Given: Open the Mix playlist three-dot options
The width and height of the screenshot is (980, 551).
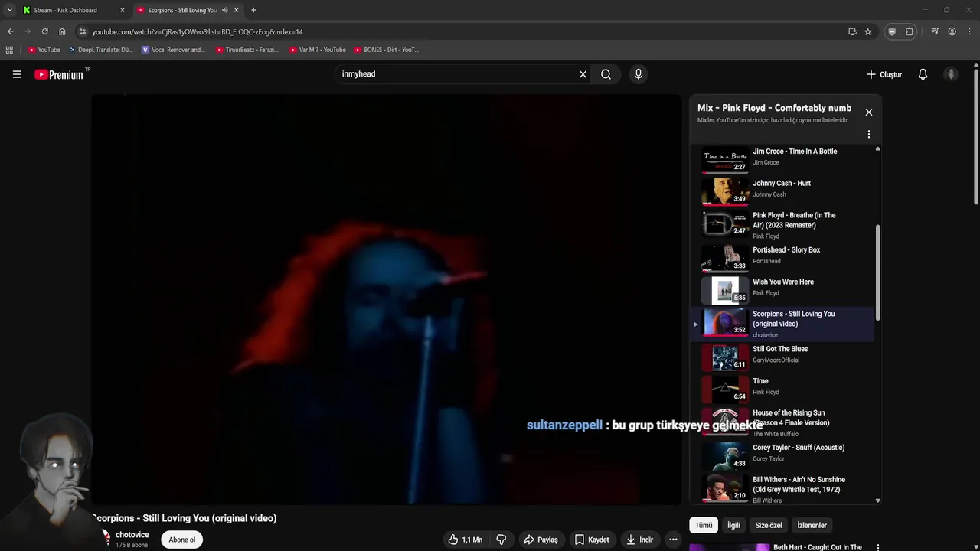Looking at the screenshot, I should click(x=869, y=134).
